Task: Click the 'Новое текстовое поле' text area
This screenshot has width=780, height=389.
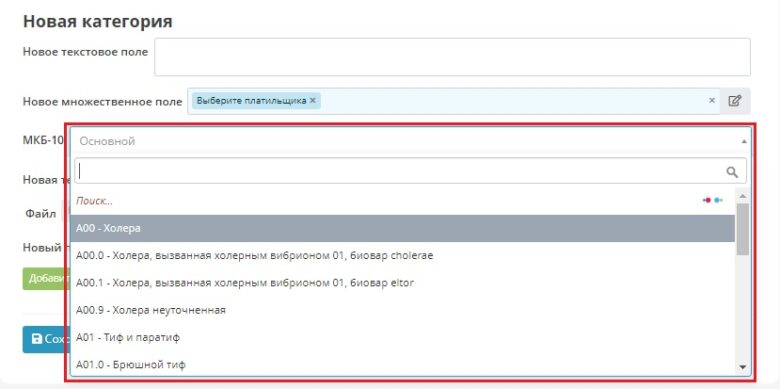Action: [x=452, y=57]
